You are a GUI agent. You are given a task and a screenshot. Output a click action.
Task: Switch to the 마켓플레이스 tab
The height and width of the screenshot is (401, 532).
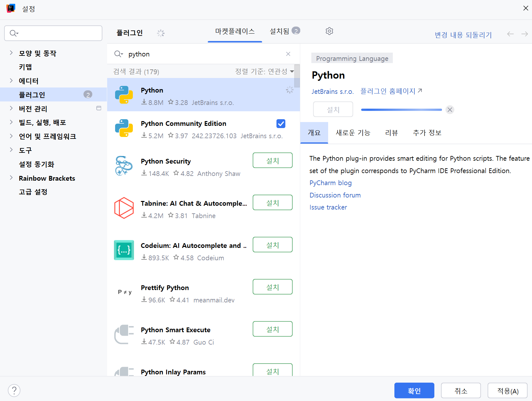[x=235, y=31]
